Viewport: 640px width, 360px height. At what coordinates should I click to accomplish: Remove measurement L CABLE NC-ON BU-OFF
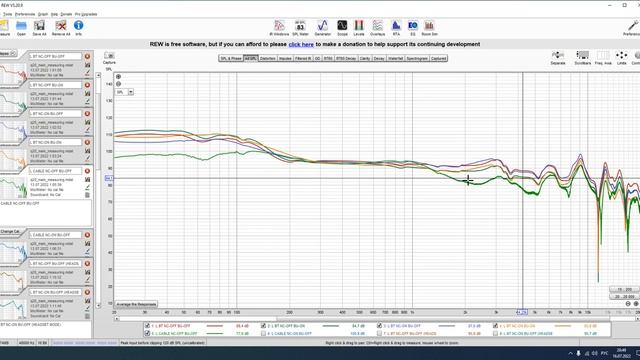point(87,235)
